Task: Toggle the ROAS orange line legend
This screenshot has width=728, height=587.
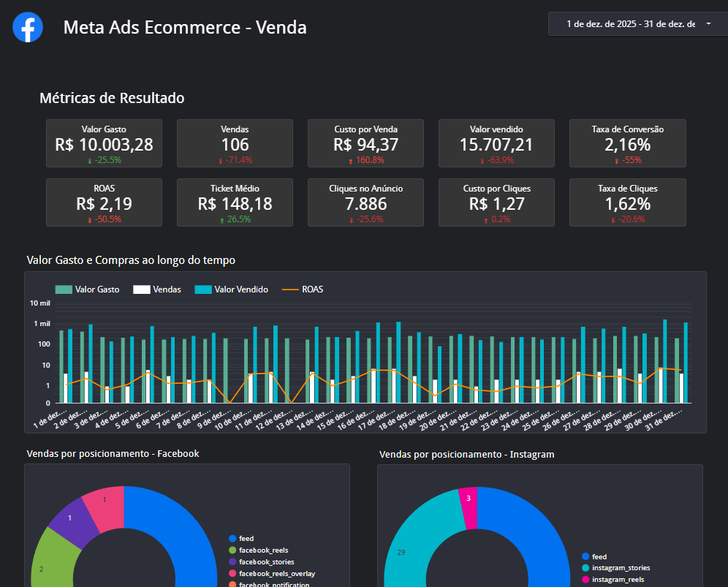Action: [x=303, y=289]
